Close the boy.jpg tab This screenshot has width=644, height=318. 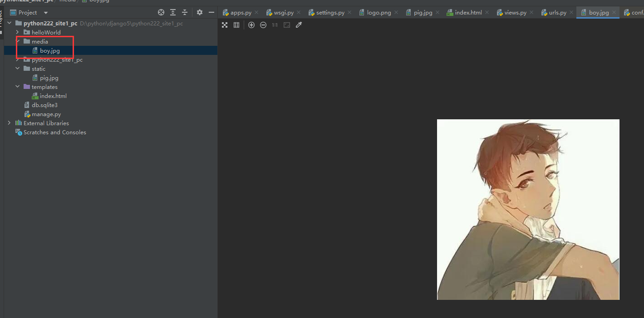pos(614,13)
